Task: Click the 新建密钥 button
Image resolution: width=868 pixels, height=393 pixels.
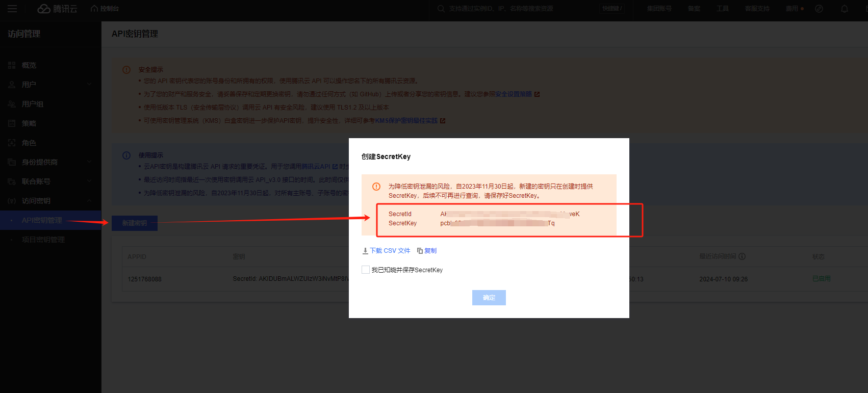Action: (x=135, y=223)
